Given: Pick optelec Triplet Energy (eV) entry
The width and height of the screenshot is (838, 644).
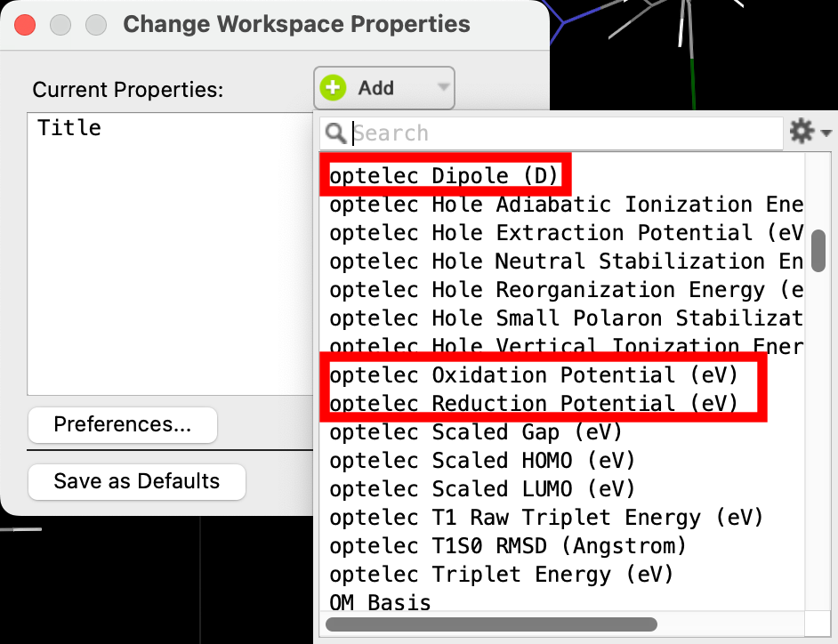Looking at the screenshot, I should pos(502,574).
